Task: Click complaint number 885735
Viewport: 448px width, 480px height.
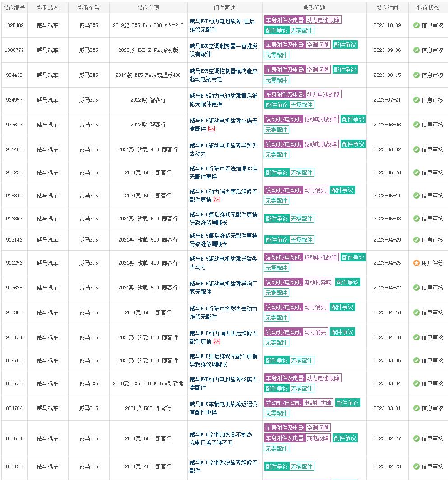Action: 14,383
